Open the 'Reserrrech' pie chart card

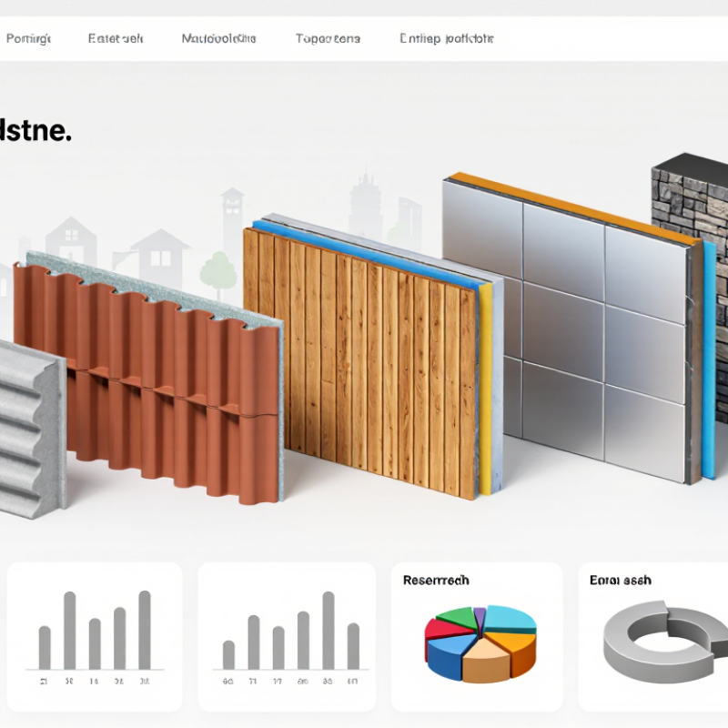coord(477,636)
